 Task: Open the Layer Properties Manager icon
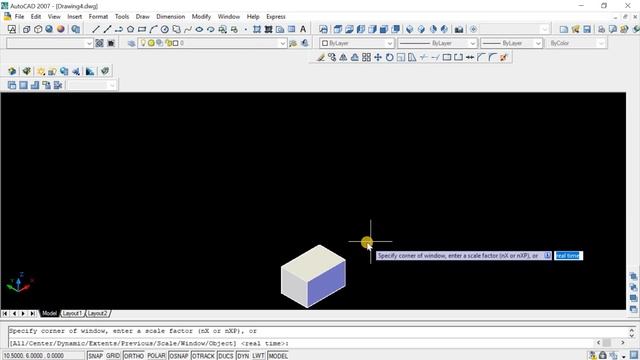click(x=131, y=43)
